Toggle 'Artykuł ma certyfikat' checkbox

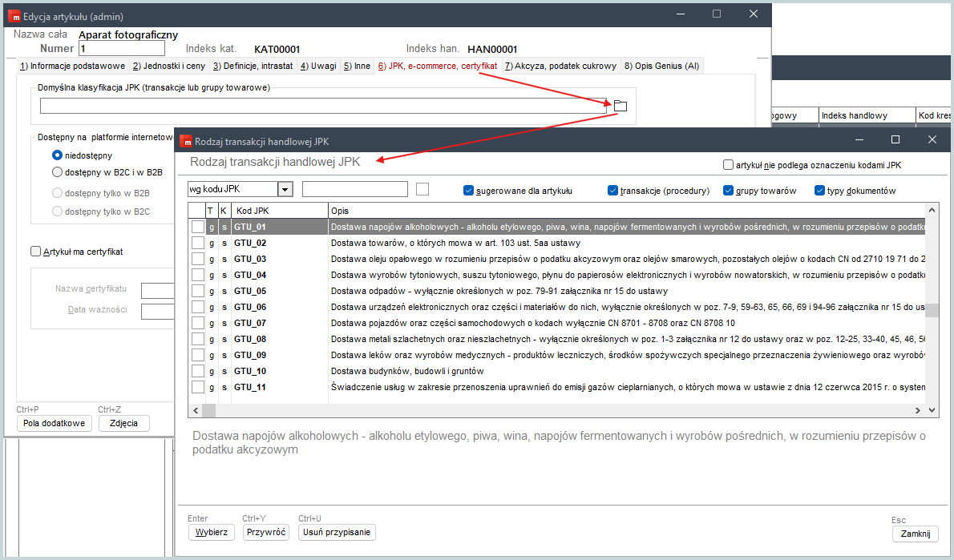(35, 252)
